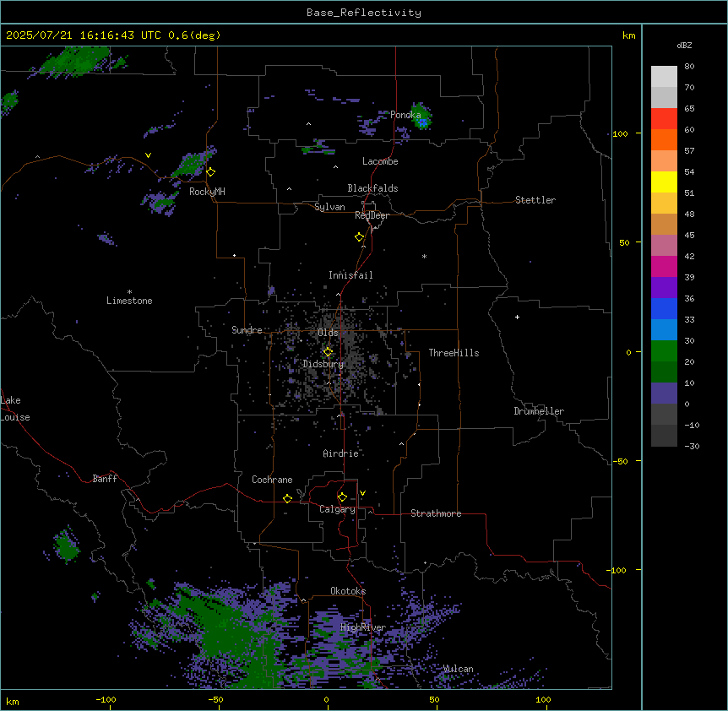Image resolution: width=728 pixels, height=711 pixels.
Task: Click the RedDeer city label
Action: tap(372, 215)
